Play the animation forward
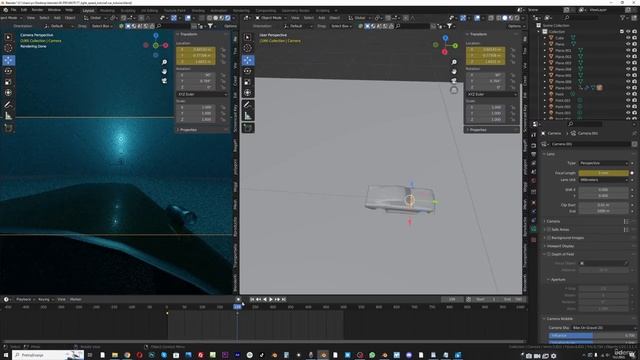This screenshot has height=360, width=640. [271, 300]
